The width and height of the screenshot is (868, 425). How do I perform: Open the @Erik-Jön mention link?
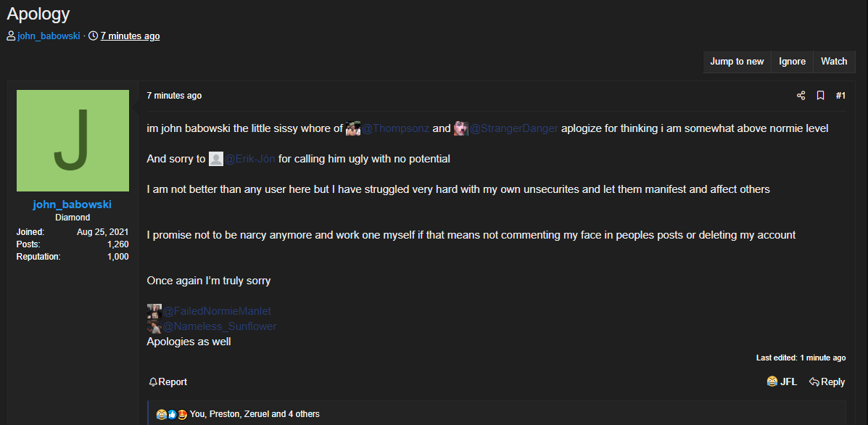249,160
